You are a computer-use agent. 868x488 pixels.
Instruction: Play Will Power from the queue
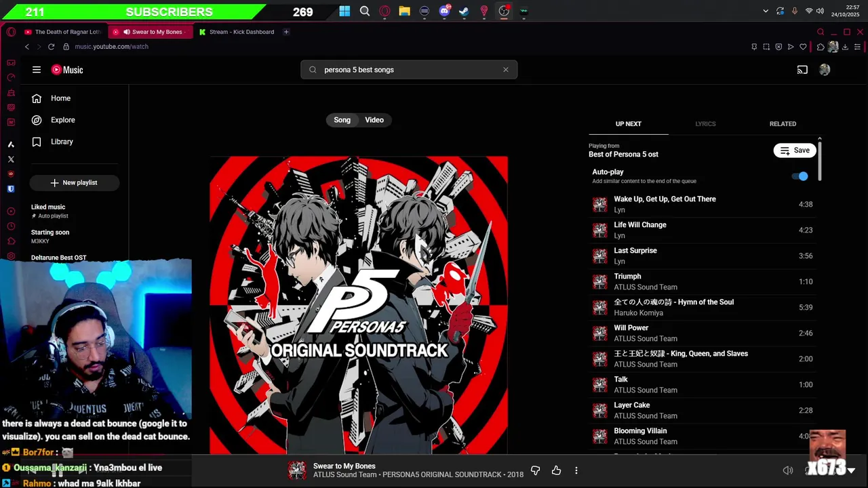[x=703, y=333]
